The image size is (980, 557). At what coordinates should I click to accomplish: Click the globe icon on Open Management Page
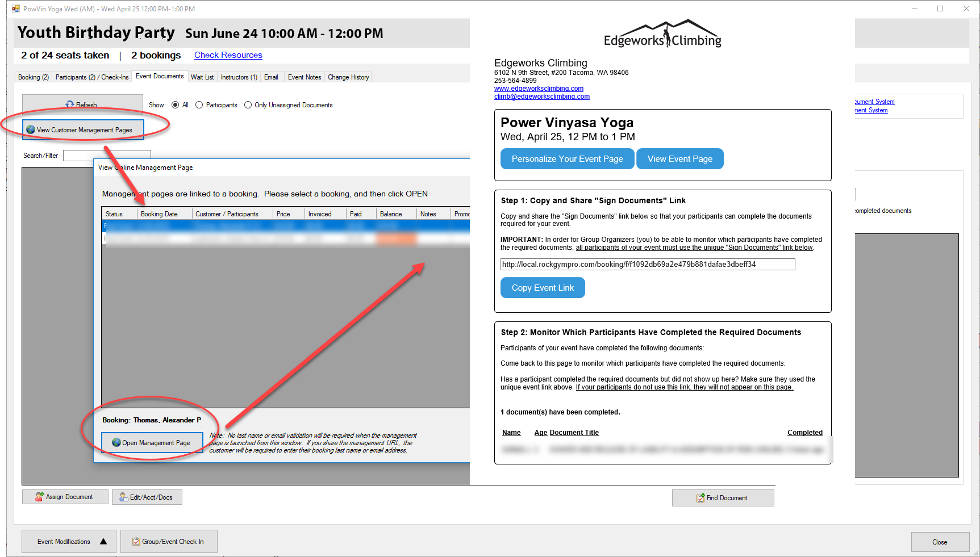pos(116,443)
